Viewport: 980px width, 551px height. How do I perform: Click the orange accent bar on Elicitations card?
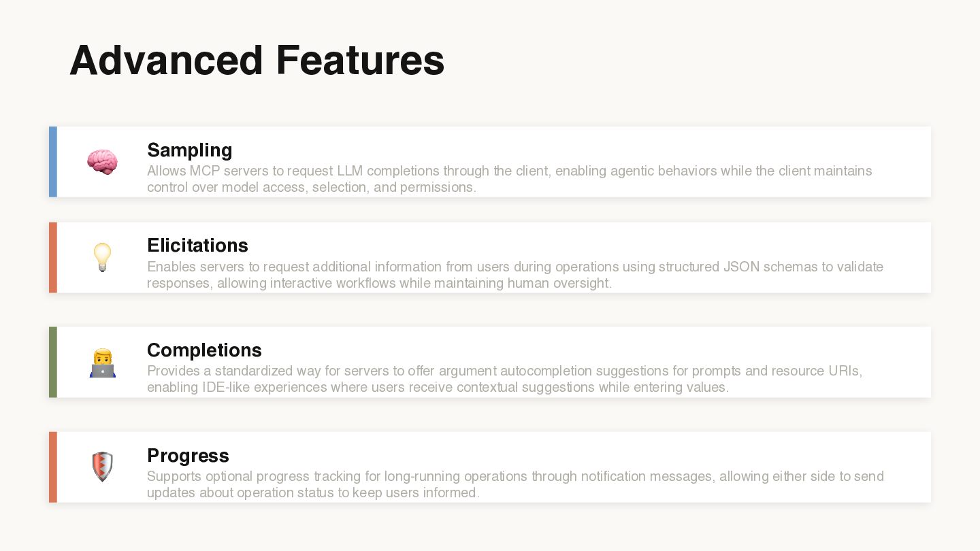click(53, 257)
